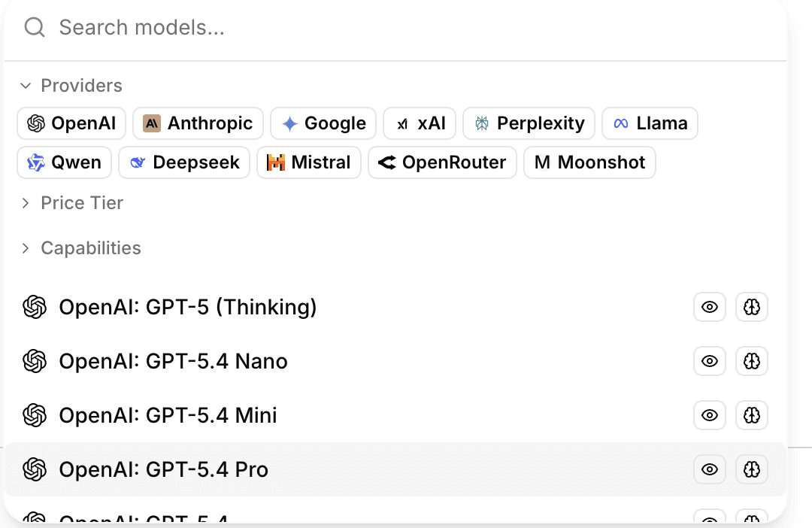Click the search magnifier icon
The width and height of the screenshot is (812, 528).
coord(35,28)
